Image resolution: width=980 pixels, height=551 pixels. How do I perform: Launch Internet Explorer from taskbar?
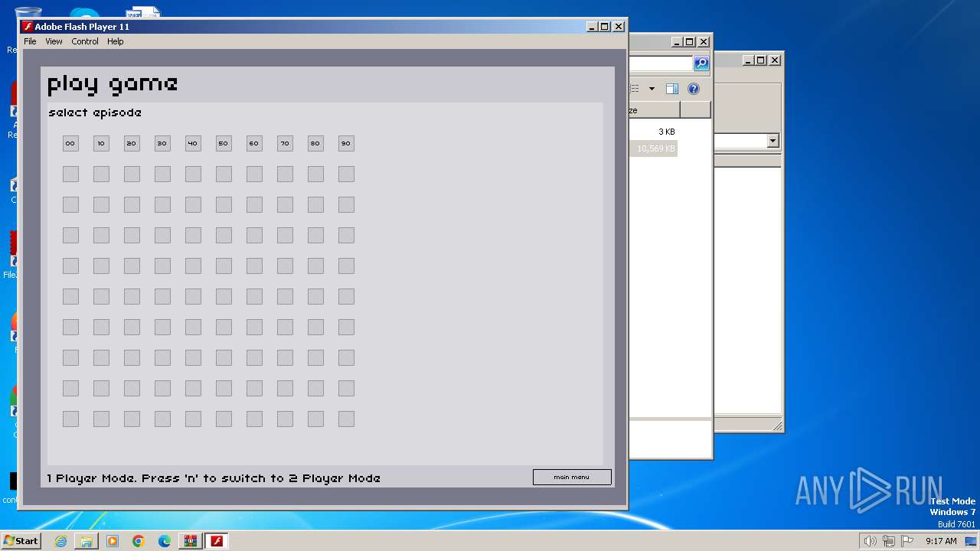point(60,541)
